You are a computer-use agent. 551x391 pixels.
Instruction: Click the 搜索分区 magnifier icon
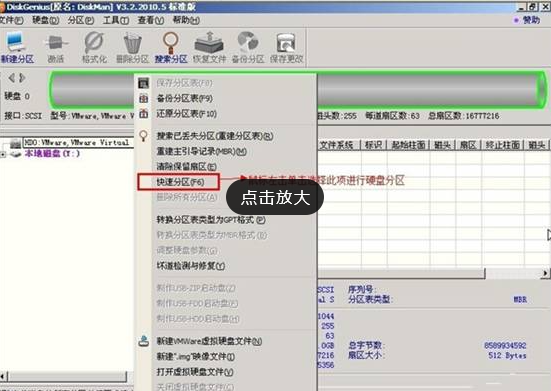coord(171,47)
